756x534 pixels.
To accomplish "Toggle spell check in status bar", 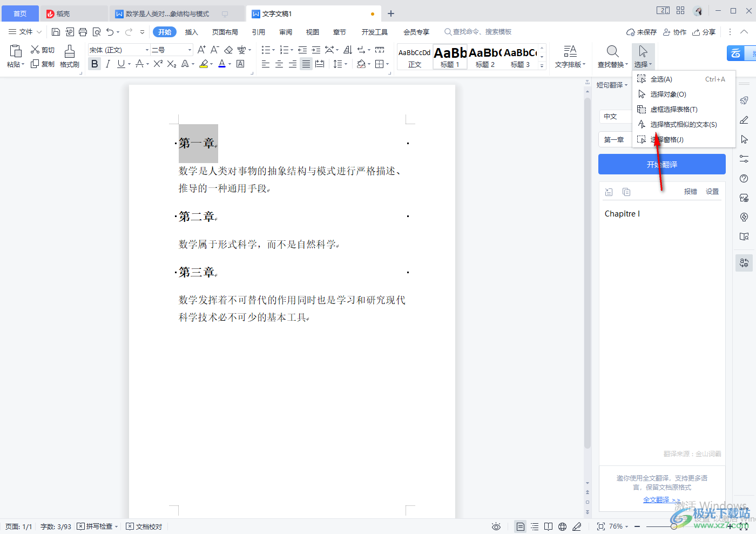I will (x=97, y=526).
